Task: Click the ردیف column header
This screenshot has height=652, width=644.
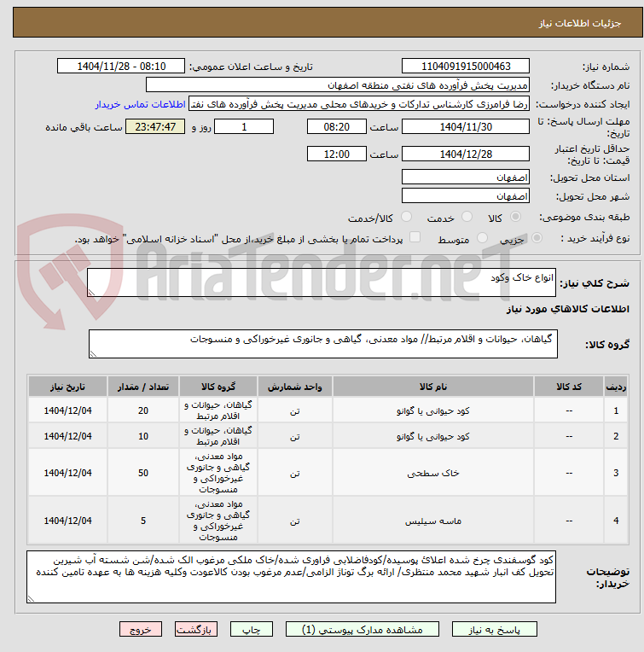Action: (x=616, y=387)
